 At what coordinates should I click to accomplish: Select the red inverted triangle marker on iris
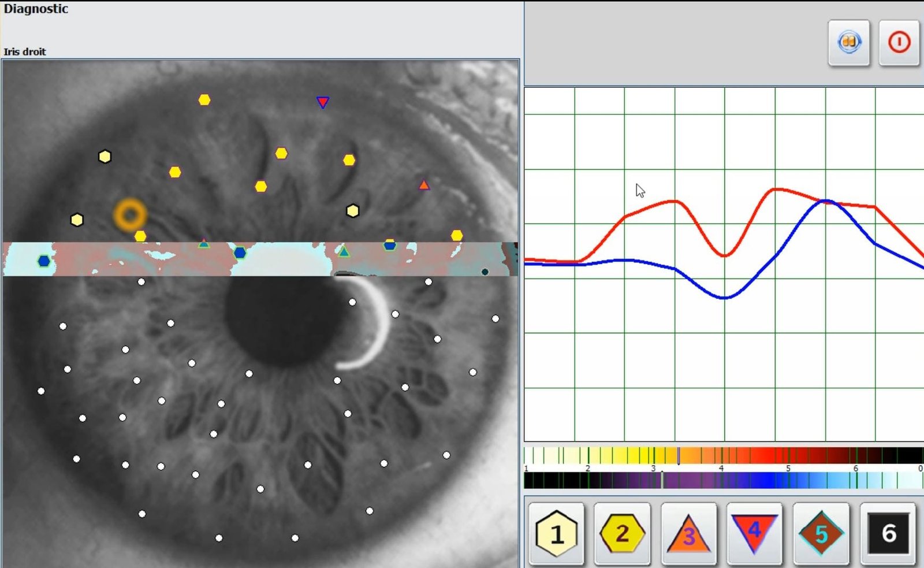click(323, 102)
